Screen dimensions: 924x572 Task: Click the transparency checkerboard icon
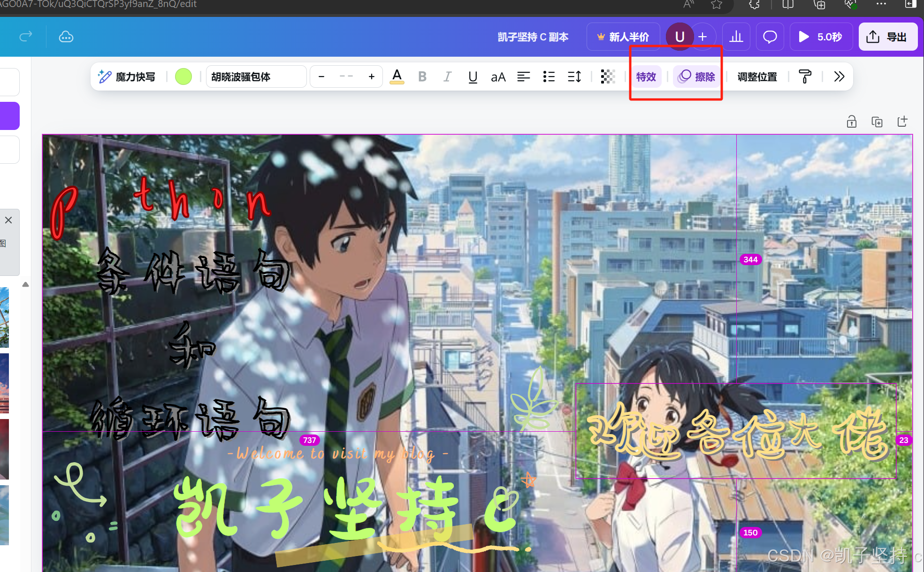(x=608, y=76)
